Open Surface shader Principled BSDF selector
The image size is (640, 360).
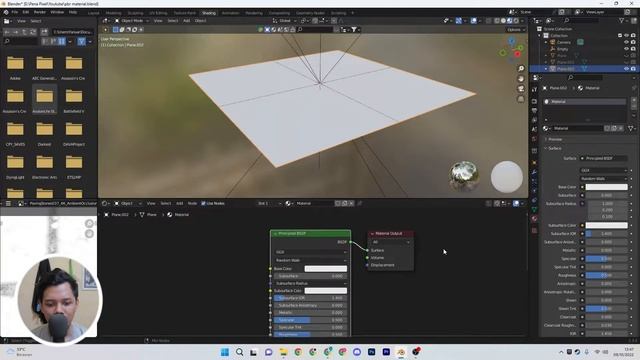[604, 158]
